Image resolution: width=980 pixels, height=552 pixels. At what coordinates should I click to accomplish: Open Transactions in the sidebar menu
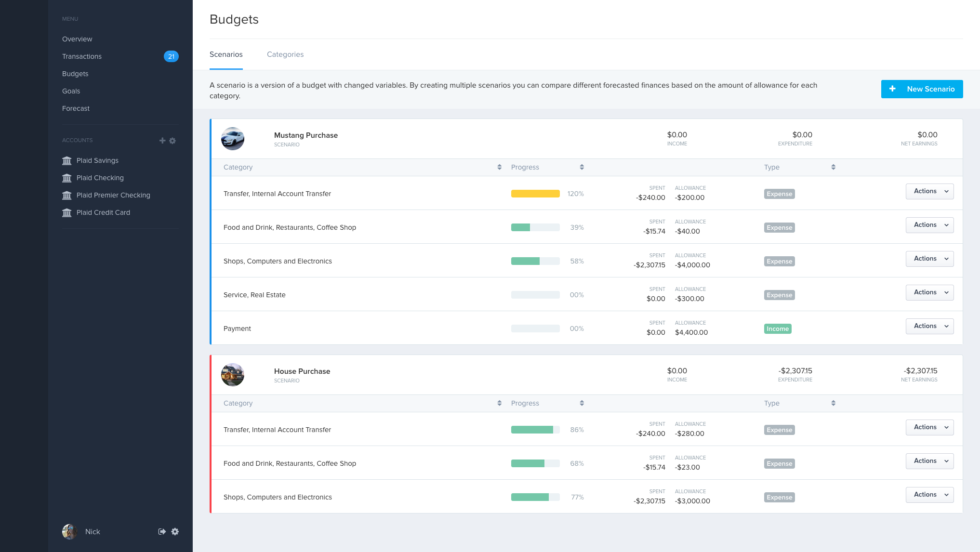pyautogui.click(x=82, y=56)
